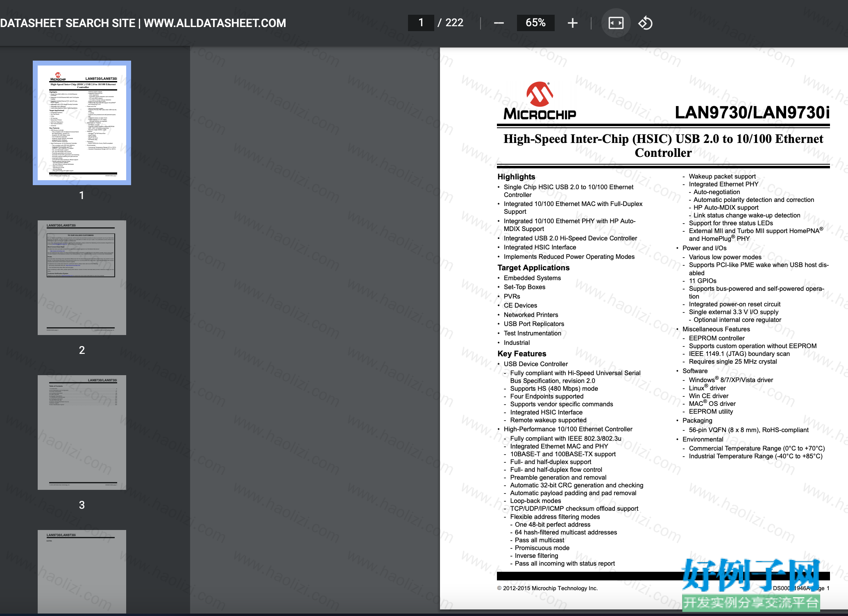This screenshot has height=616, width=848.
Task: Click the page number input field
Action: click(x=421, y=23)
